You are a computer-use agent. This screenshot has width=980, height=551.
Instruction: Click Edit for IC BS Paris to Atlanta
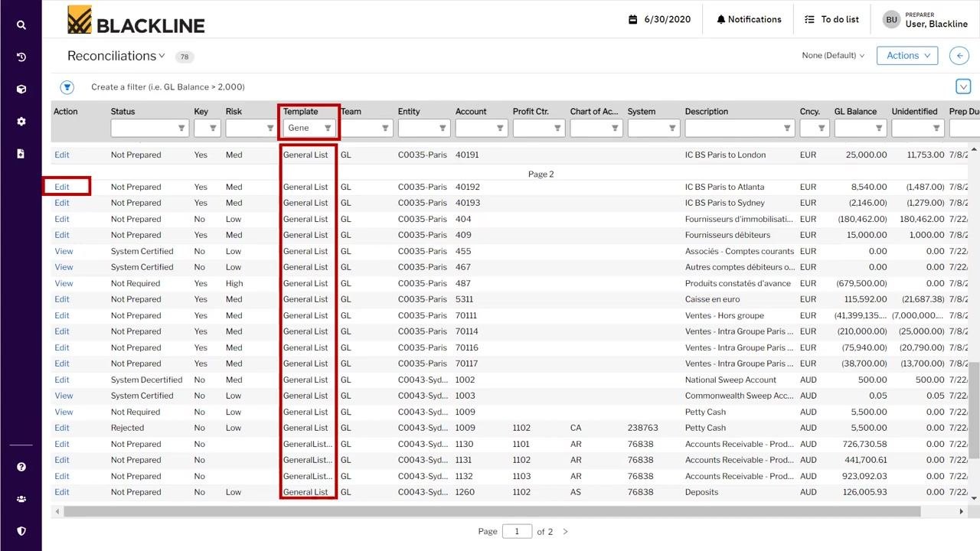(x=62, y=187)
